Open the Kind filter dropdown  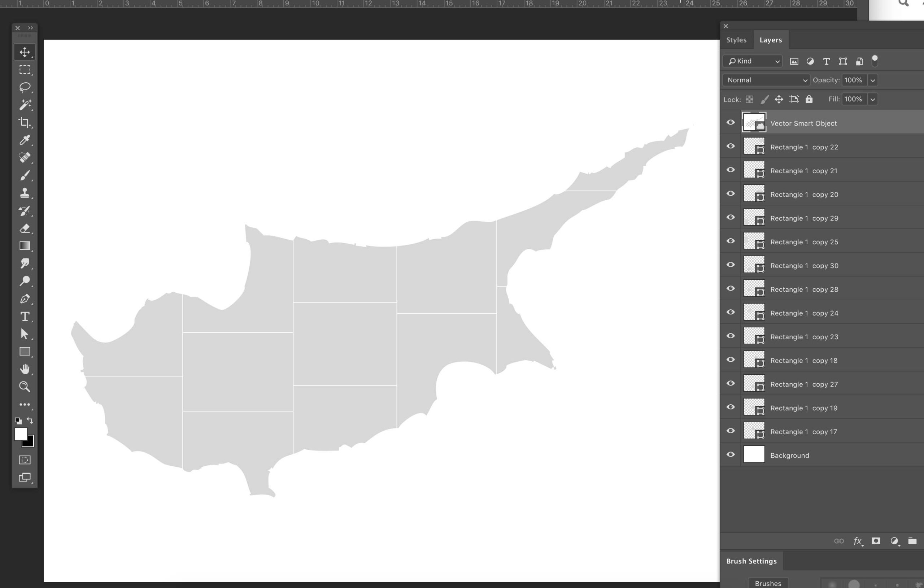[x=753, y=61]
